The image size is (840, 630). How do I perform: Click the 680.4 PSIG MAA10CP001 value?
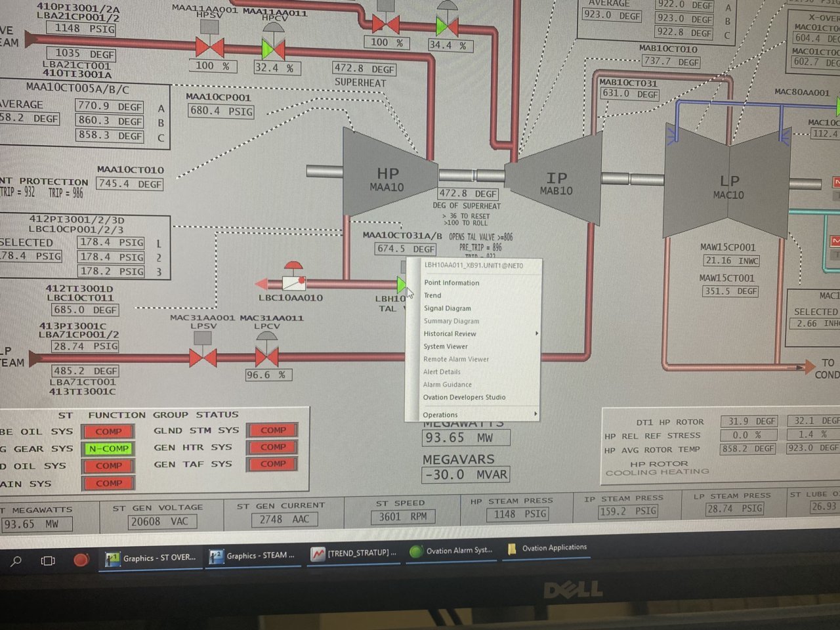click(220, 111)
